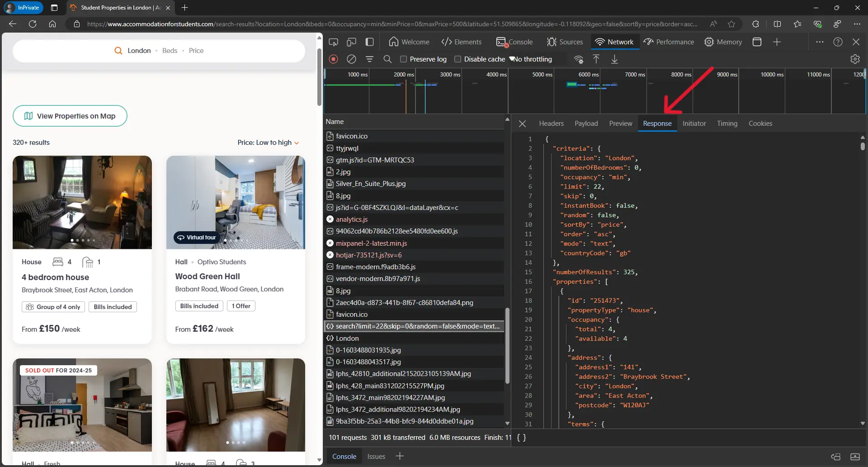Open the Payload tab of the request

pos(586,123)
